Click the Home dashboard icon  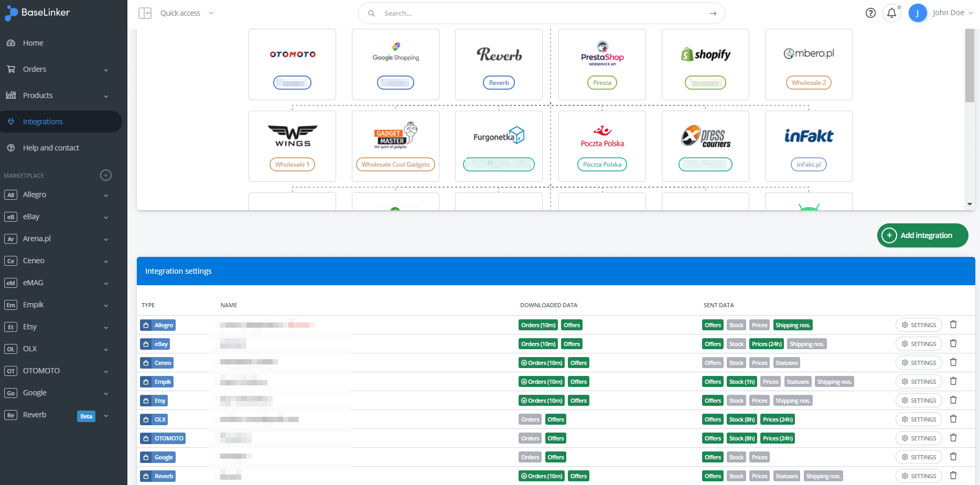[x=10, y=43]
